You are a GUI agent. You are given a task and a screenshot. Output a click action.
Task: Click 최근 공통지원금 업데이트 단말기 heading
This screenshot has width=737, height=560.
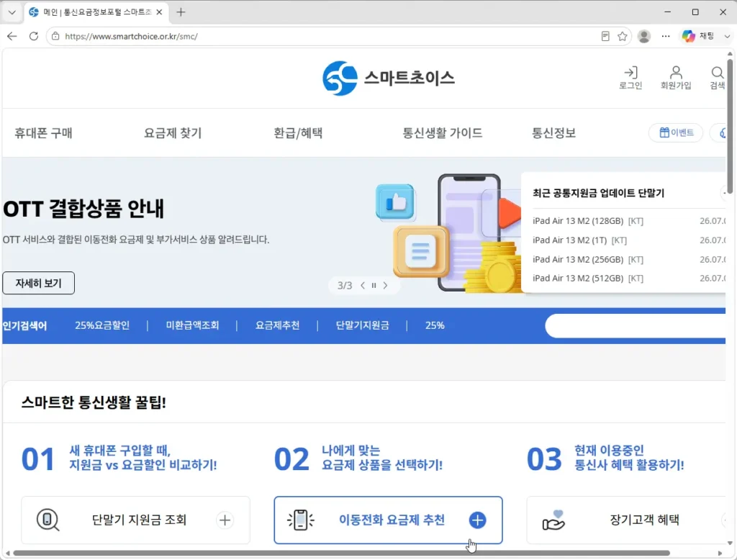pyautogui.click(x=598, y=193)
